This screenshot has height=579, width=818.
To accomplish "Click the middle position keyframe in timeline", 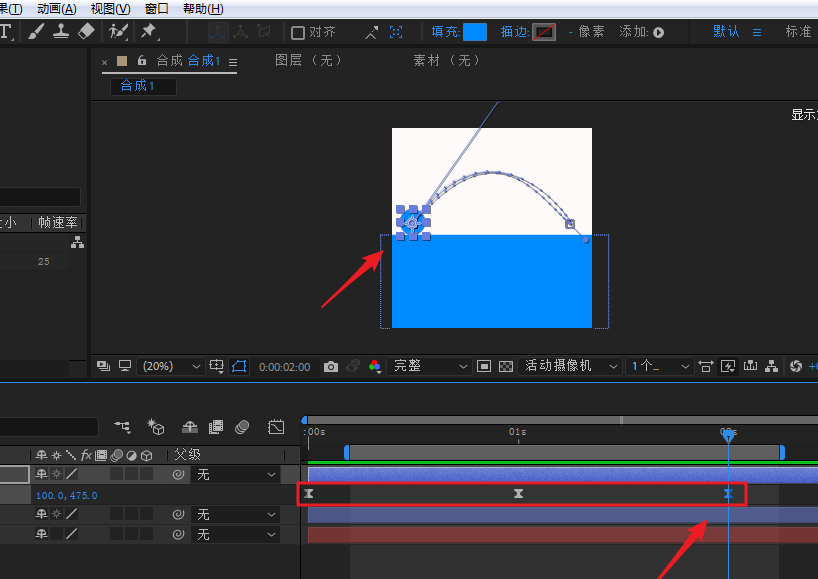I will (x=518, y=494).
